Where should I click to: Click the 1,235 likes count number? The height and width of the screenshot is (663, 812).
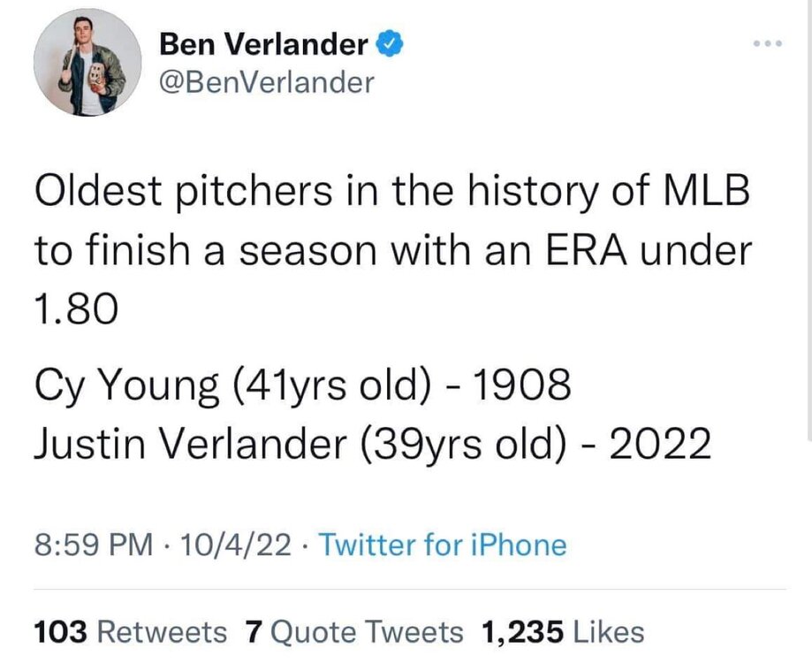click(x=523, y=631)
